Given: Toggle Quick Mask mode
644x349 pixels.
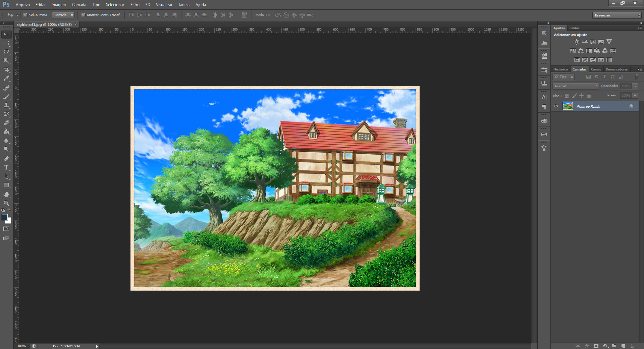Looking at the screenshot, I should [x=6, y=229].
